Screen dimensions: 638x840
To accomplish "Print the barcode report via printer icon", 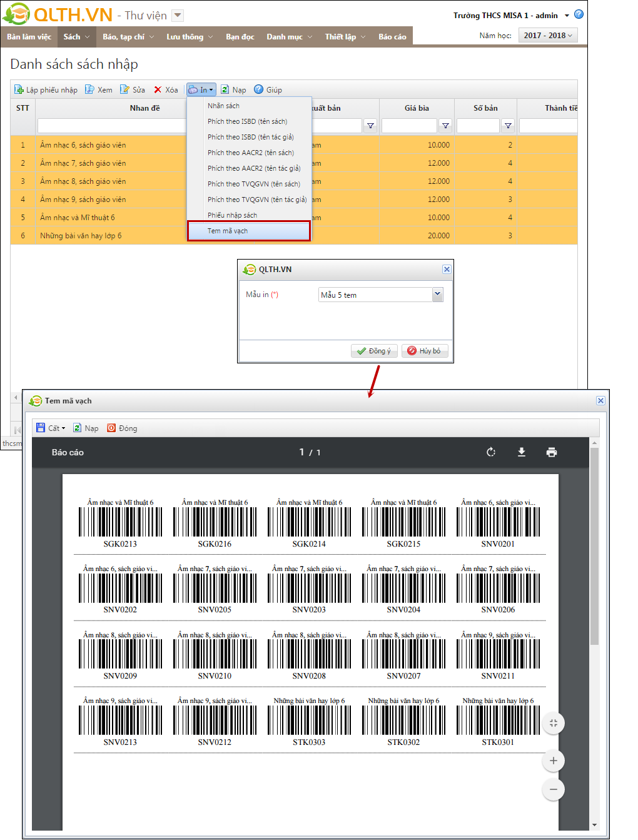I will pos(552,452).
